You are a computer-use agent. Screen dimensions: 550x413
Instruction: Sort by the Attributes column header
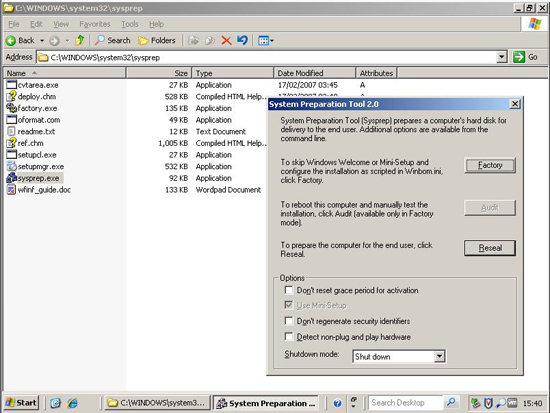tap(376, 73)
